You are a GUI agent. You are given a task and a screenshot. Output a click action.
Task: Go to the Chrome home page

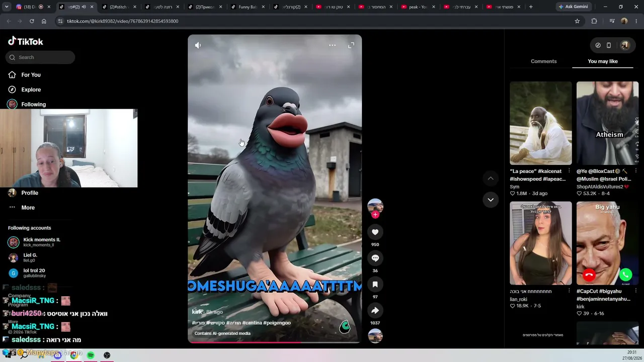(44, 21)
